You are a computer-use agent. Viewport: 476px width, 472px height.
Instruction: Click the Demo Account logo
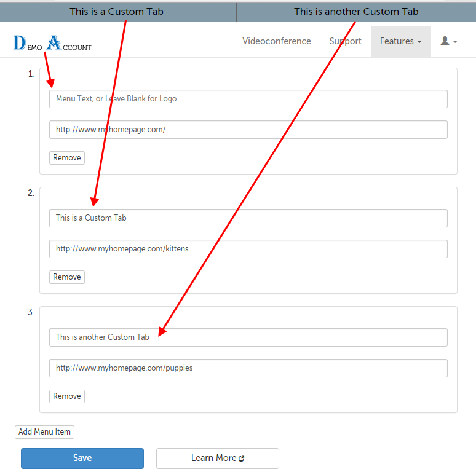[52, 42]
